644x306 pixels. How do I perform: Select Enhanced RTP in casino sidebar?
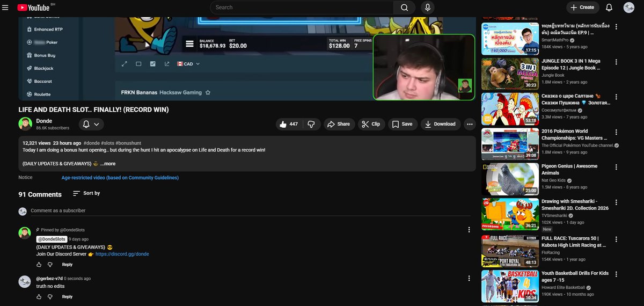click(44, 30)
